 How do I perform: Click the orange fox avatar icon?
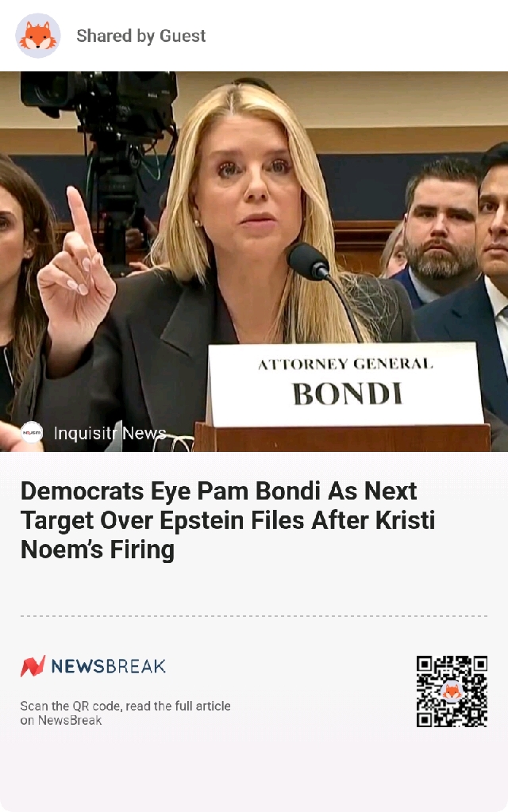point(38,36)
